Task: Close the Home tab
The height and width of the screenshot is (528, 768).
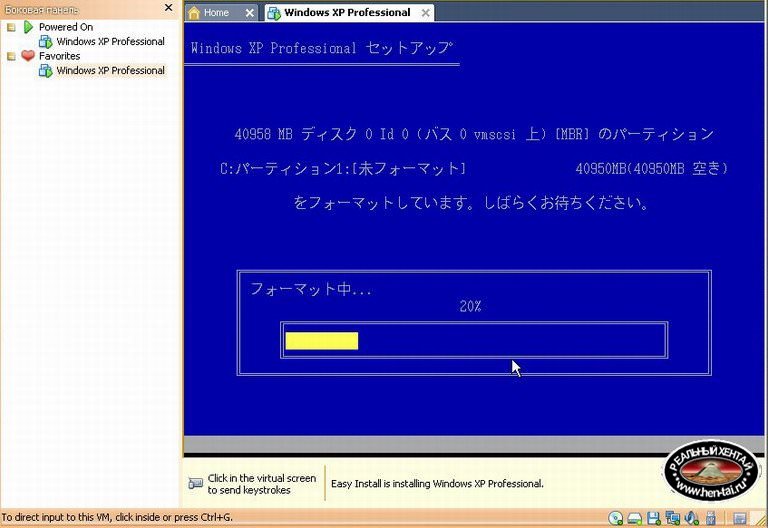Action: click(x=248, y=13)
